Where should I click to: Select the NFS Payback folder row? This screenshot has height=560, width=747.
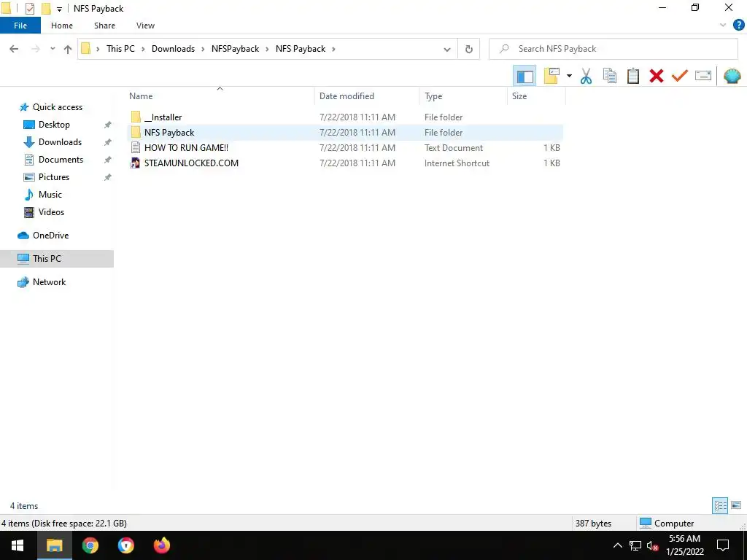pos(345,133)
